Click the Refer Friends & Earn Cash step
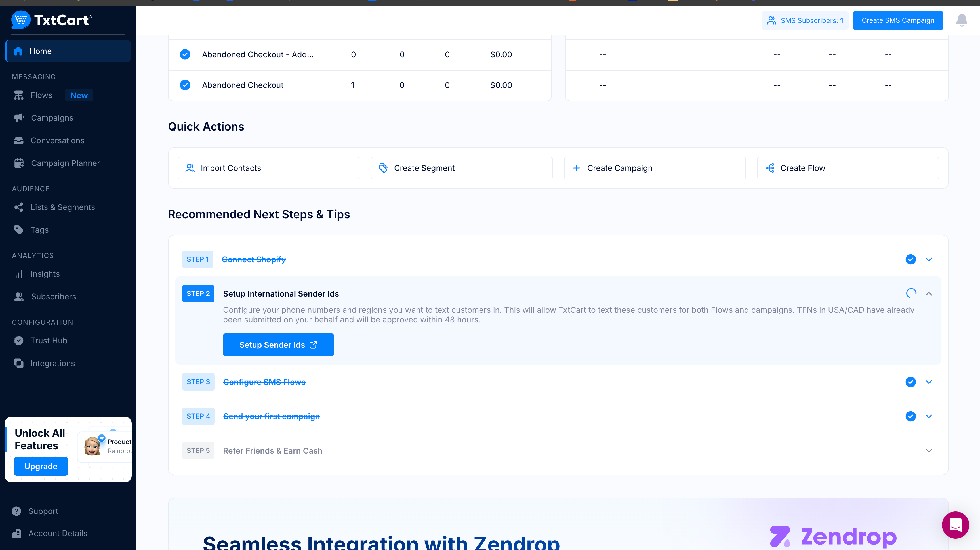Screen dimensions: 980x550 272,450
